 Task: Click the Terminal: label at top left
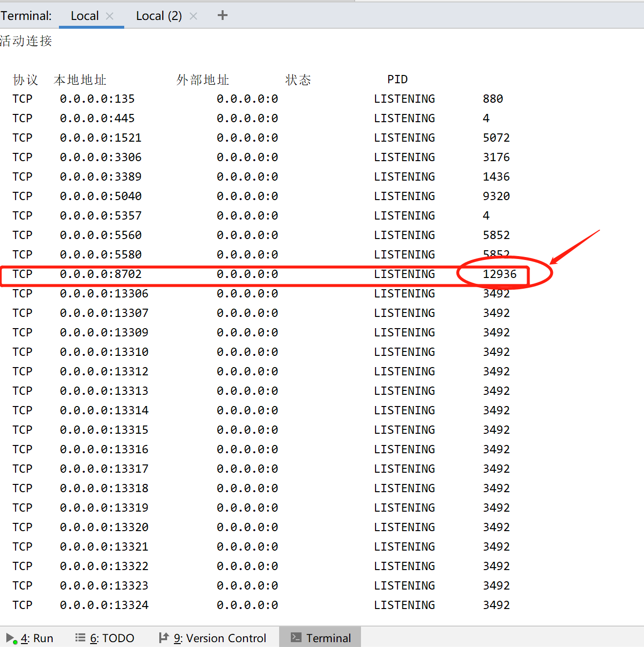[26, 15]
